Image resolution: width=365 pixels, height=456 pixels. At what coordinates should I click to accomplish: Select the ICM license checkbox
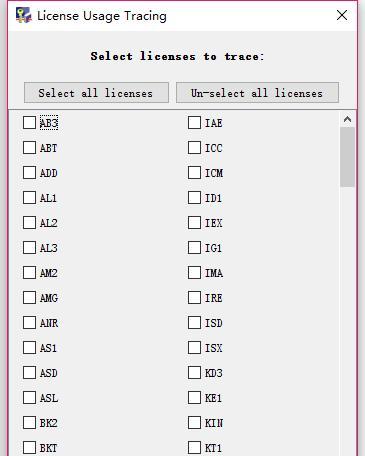click(x=194, y=173)
